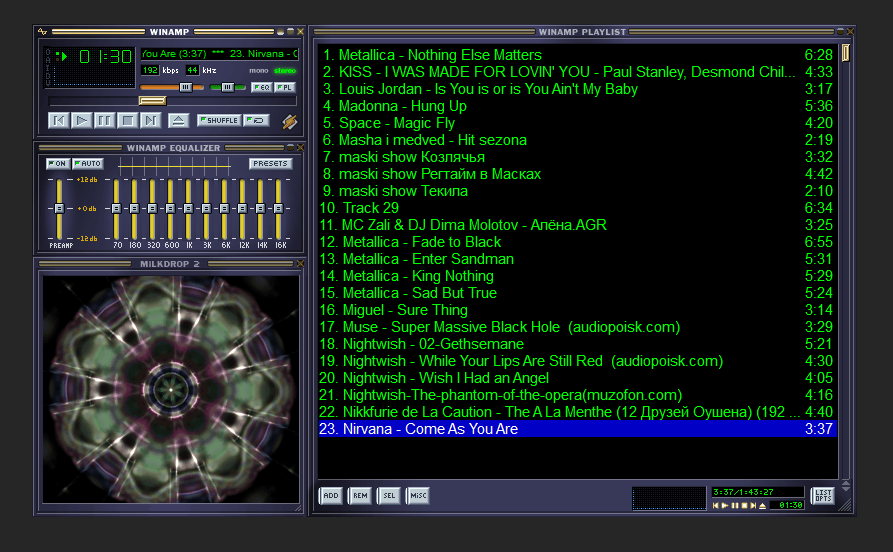Select Masha i medved - Hit sezona

[577, 140]
